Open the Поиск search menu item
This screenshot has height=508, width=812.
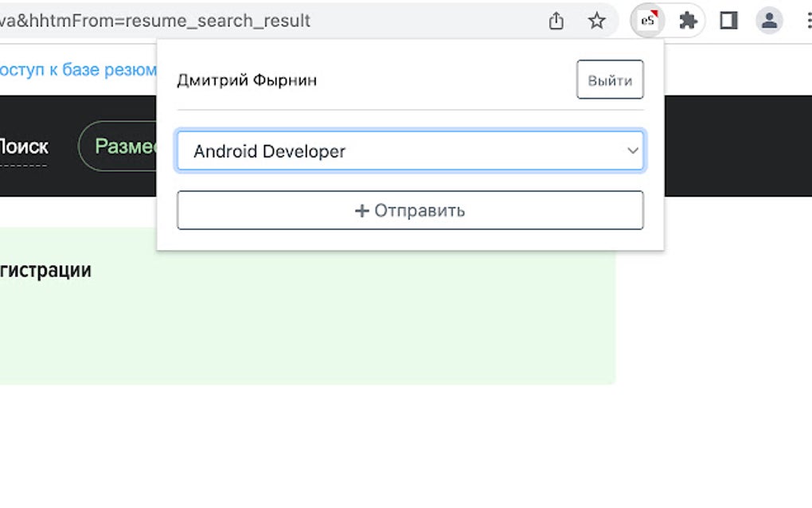24,147
